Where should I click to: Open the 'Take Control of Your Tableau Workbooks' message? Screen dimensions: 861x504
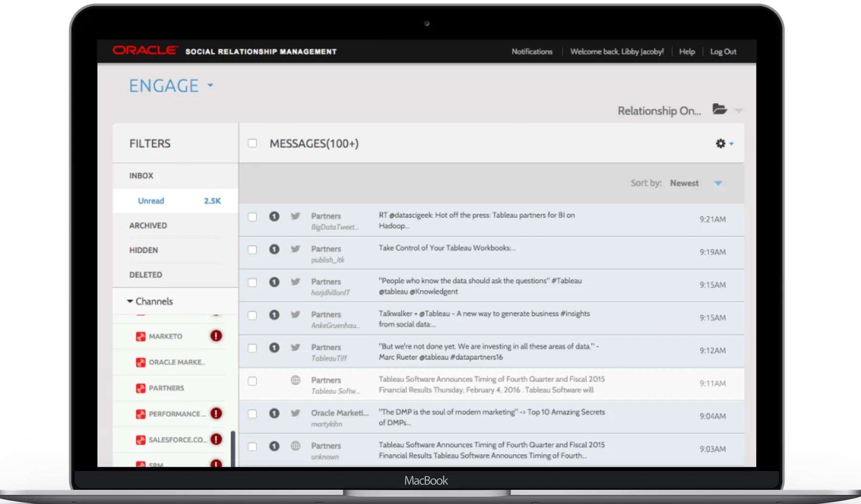[x=447, y=248]
